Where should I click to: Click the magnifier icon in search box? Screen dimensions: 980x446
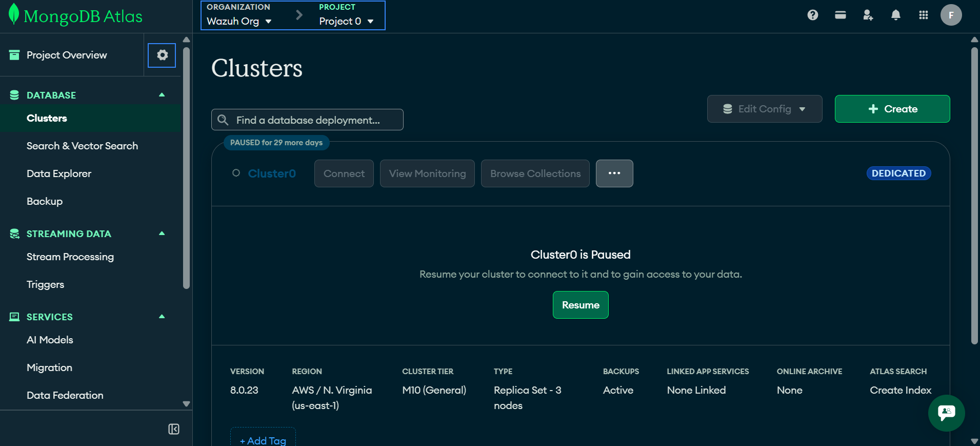click(x=223, y=120)
